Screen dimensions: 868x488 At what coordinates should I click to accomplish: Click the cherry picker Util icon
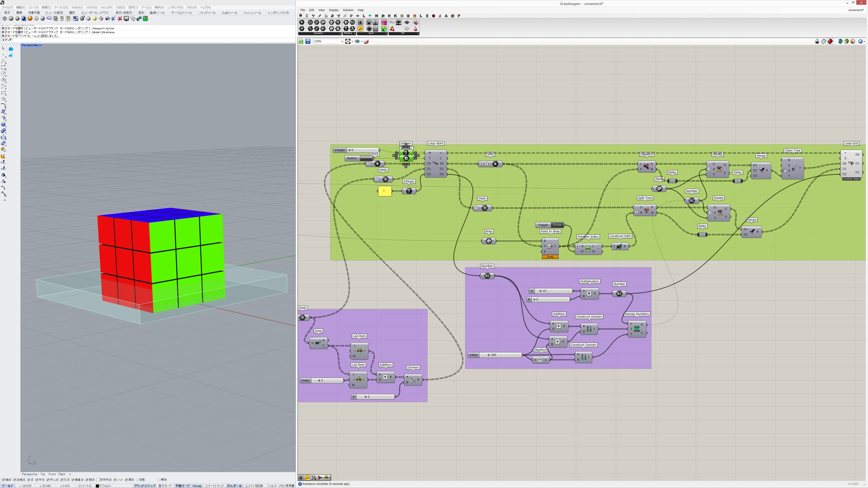[x=392, y=29]
